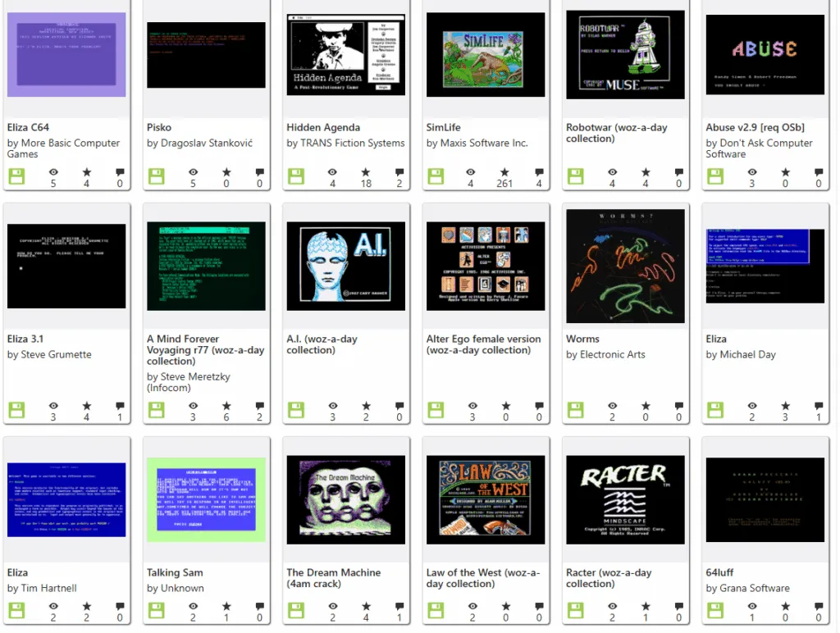Viewport: 840px width, 633px height.
Task: Click the floppy disk icon on Racter card
Action: [576, 611]
